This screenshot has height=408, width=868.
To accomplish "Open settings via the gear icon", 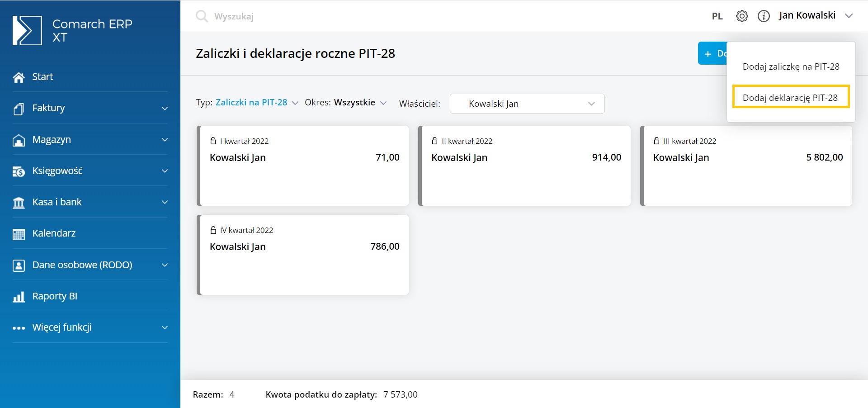I will 742,16.
